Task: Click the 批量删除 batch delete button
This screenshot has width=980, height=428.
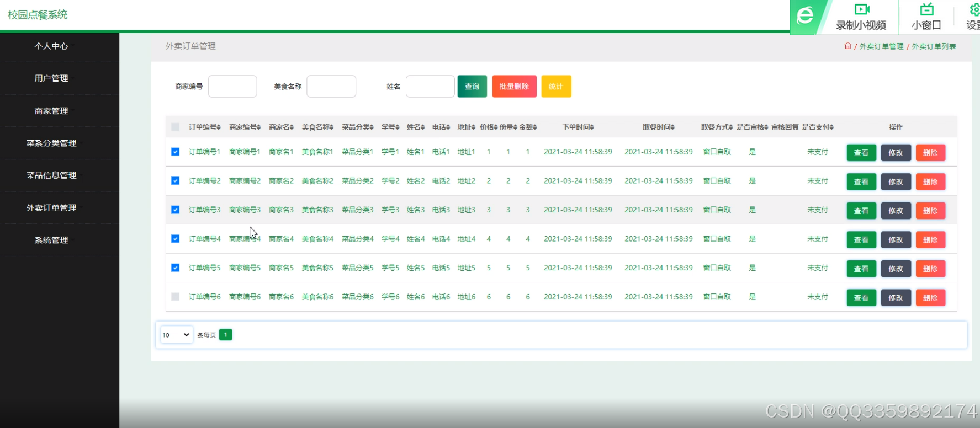Action: tap(514, 87)
